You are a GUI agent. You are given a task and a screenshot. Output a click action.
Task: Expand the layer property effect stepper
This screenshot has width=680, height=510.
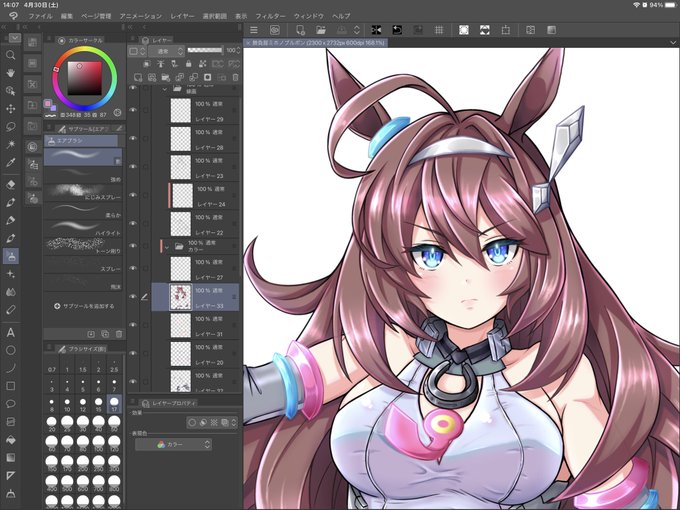[x=234, y=422]
